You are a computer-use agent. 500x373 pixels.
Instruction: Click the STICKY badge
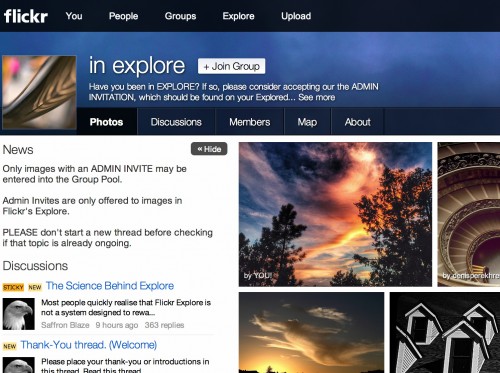[13, 287]
